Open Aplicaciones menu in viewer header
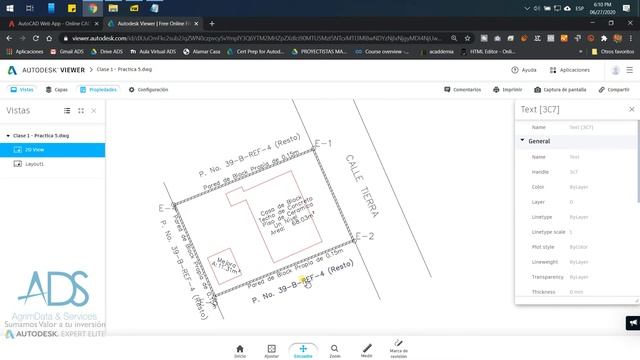 pos(569,70)
